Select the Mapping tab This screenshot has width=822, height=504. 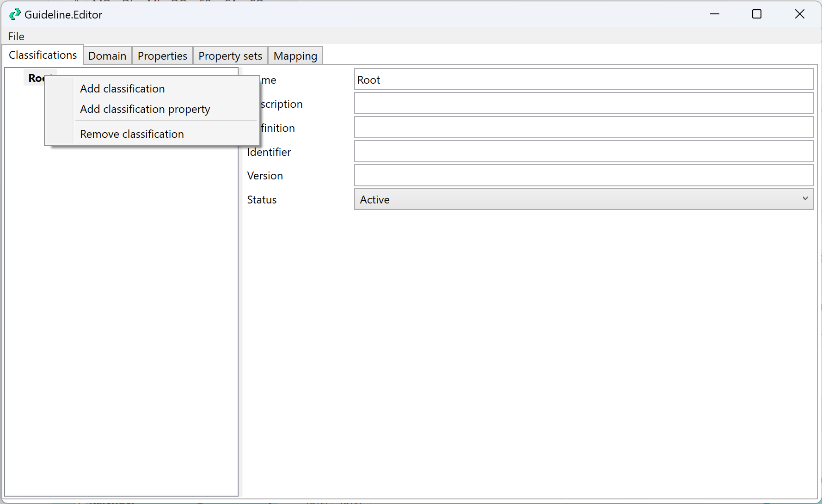pos(295,56)
